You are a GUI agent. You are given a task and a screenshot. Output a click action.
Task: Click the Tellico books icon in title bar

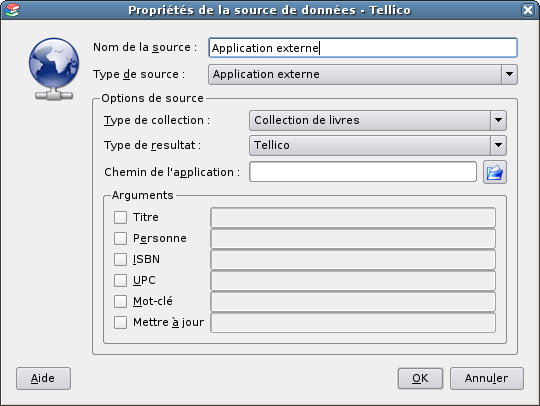click(12, 10)
